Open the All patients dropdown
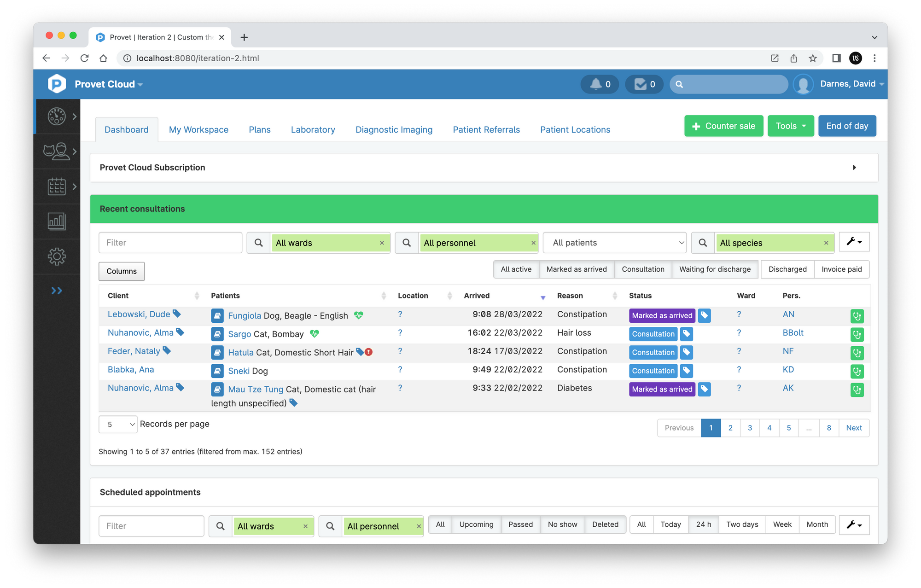Viewport: 921px width, 588px height. (x=614, y=243)
